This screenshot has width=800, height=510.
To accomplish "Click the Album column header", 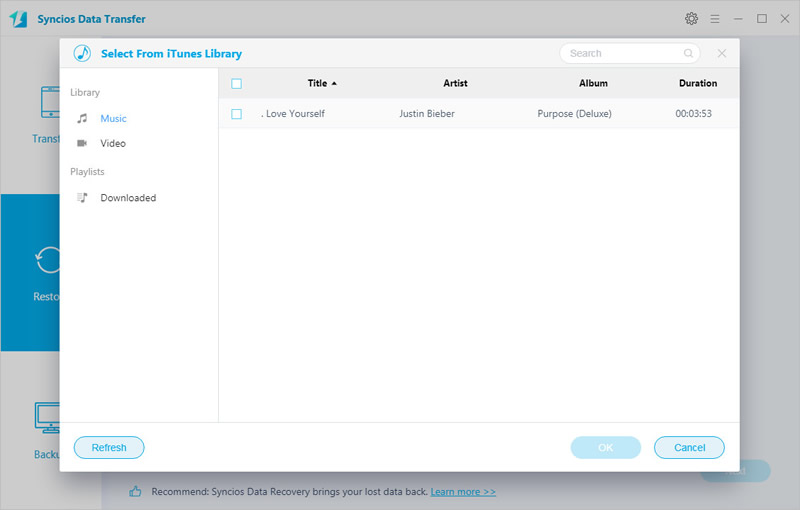I will point(593,83).
